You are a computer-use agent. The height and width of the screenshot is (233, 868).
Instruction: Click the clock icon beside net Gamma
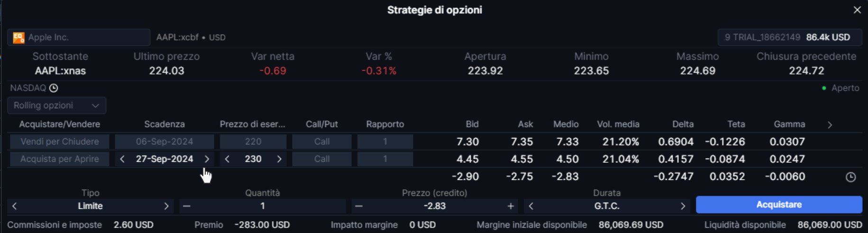pos(851,177)
